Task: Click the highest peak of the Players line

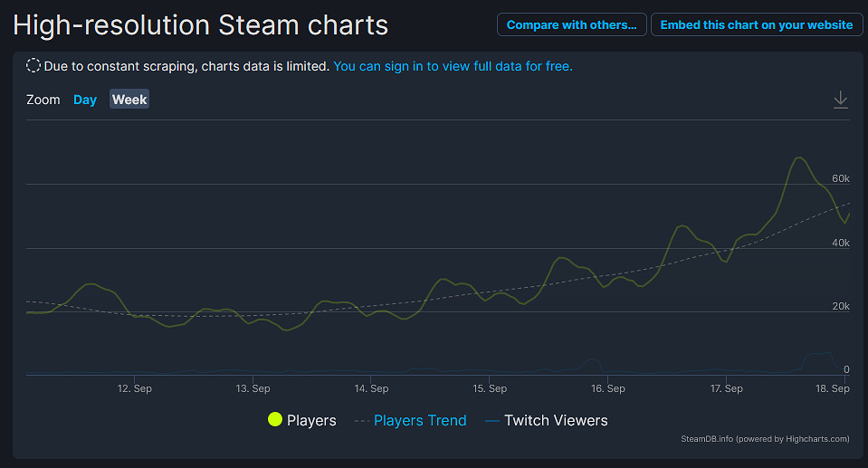Action: (x=799, y=158)
